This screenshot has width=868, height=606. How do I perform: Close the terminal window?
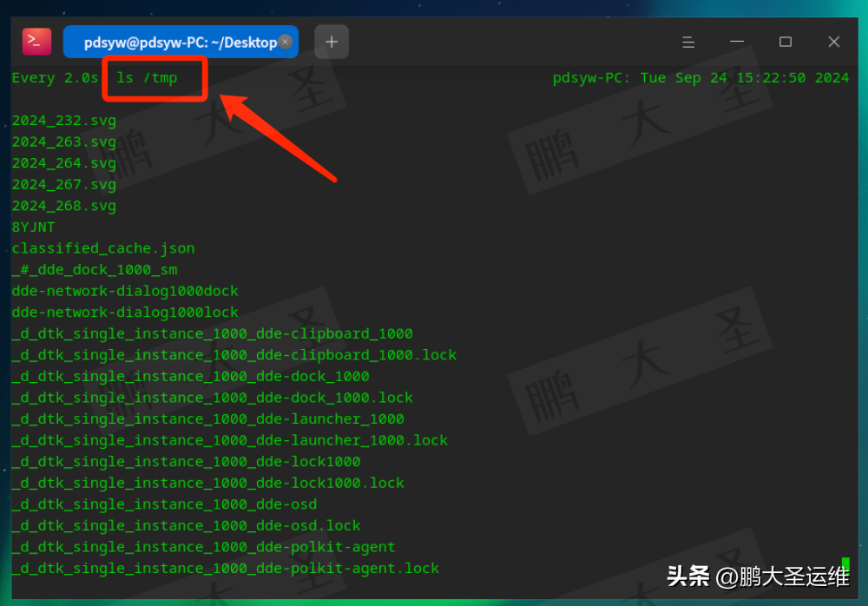833,42
